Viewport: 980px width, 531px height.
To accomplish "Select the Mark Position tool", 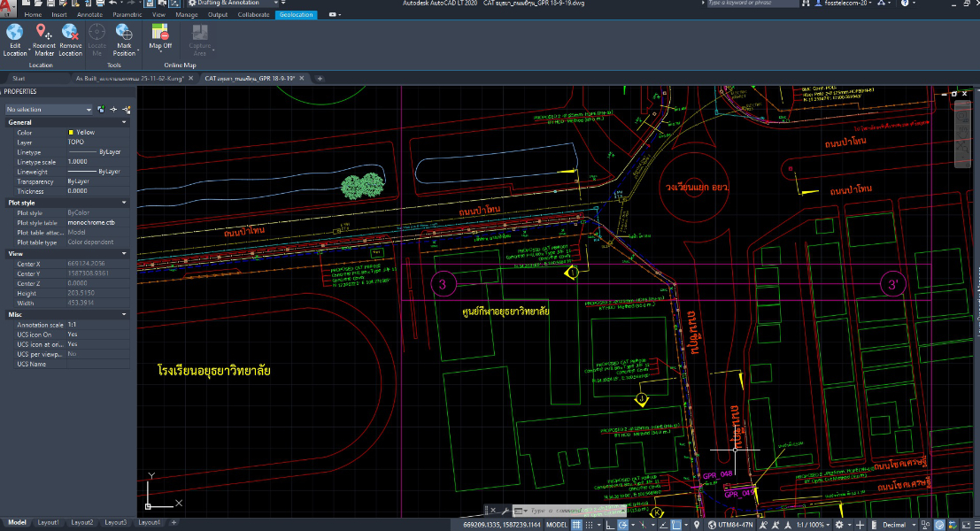I will pos(124,40).
